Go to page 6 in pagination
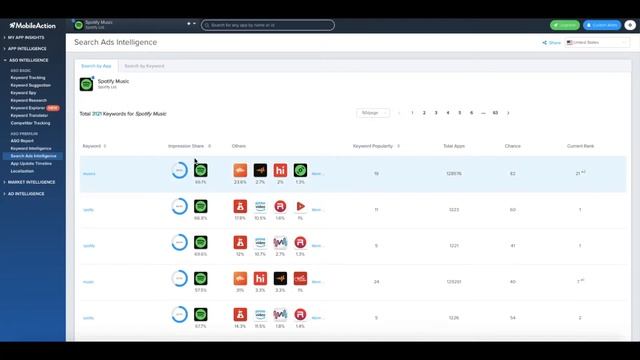Screen dimensions: 640x360 coord(471,113)
